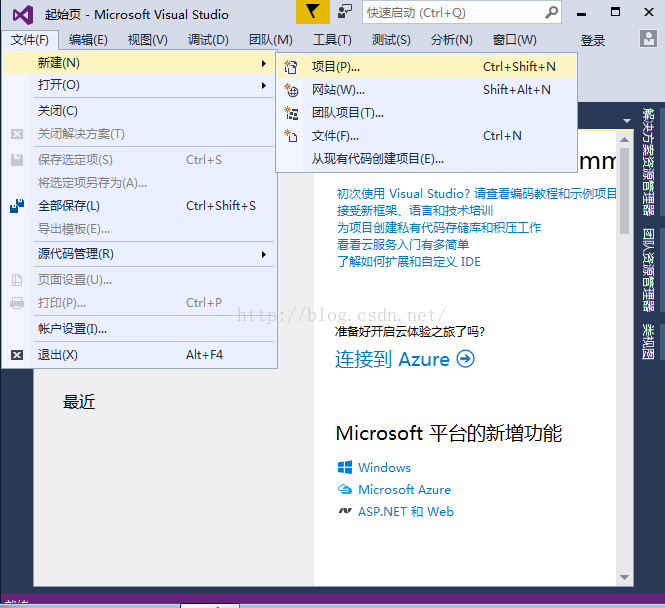The height and width of the screenshot is (608, 665).
Task: Open the 类视图 side tab
Action: 648,342
